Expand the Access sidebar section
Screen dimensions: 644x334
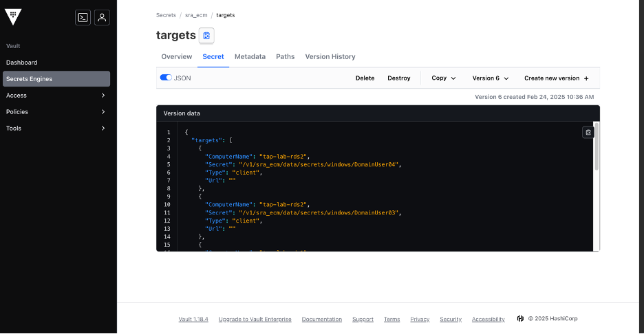point(56,96)
